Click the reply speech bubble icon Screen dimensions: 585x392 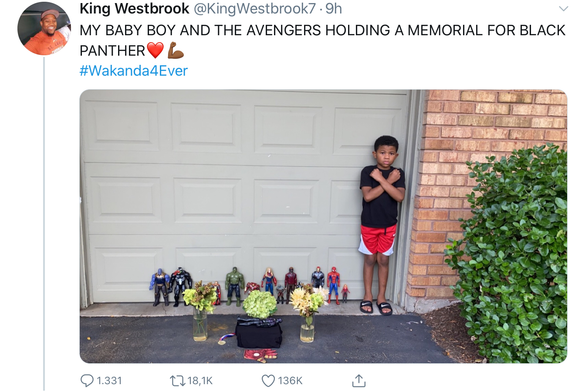(87, 381)
